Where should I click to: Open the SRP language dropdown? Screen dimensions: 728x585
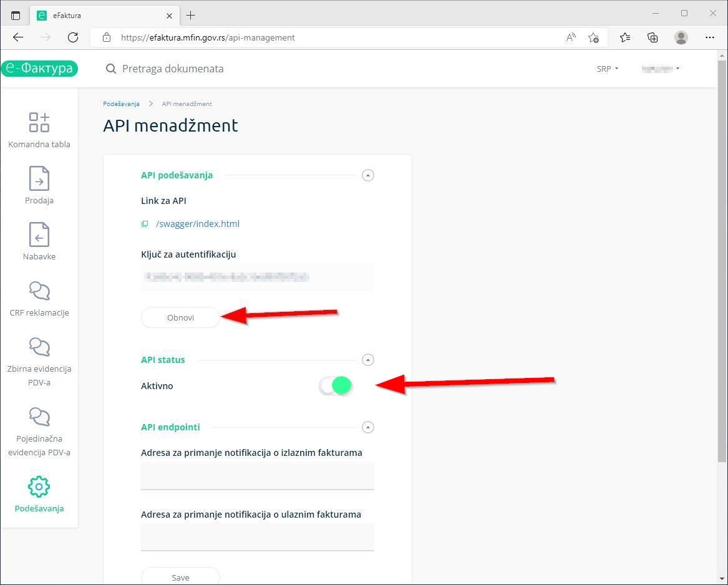click(607, 69)
